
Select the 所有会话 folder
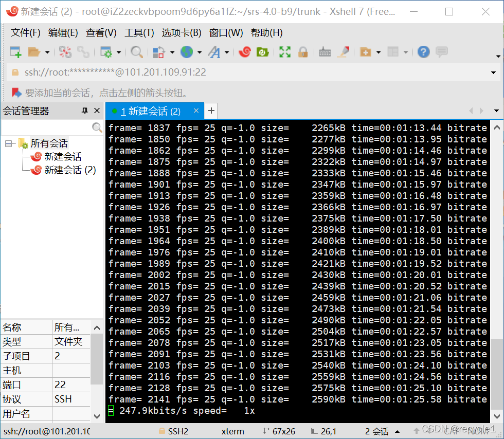[x=49, y=143]
